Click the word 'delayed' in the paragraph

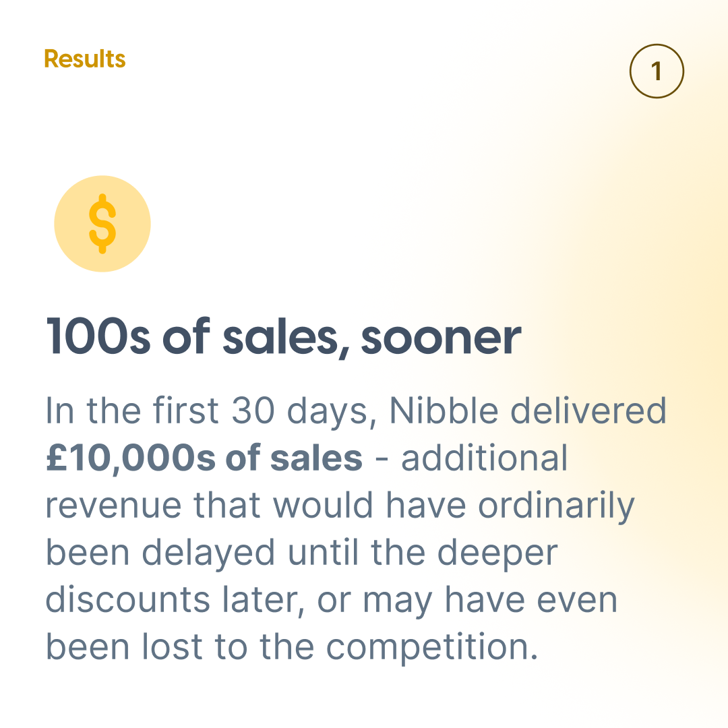[x=208, y=553]
